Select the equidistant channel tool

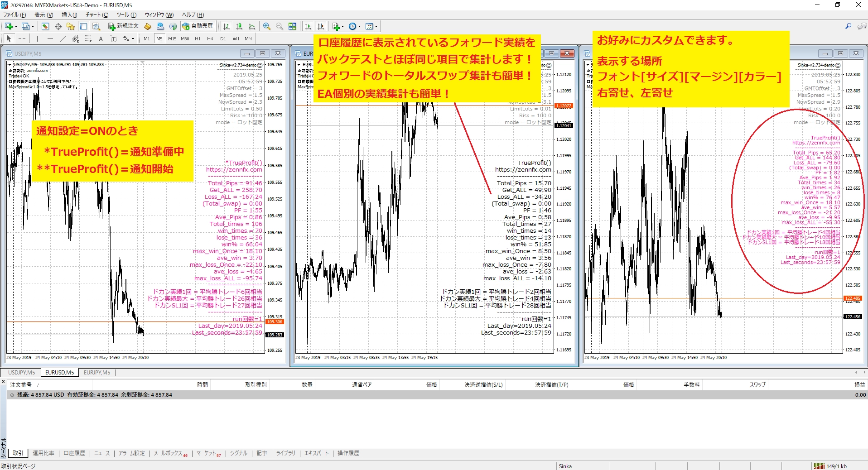(x=76, y=38)
